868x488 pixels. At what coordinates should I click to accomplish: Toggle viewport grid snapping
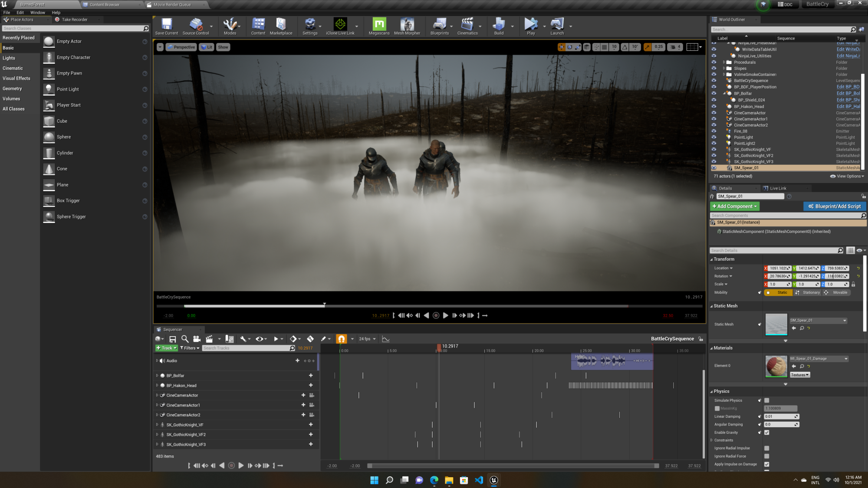(604, 47)
